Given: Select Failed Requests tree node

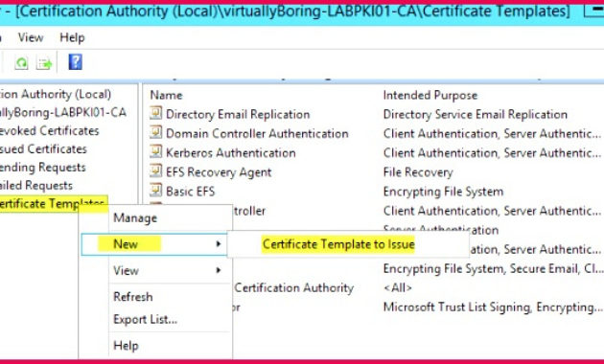Looking at the screenshot, I should click(x=35, y=186).
